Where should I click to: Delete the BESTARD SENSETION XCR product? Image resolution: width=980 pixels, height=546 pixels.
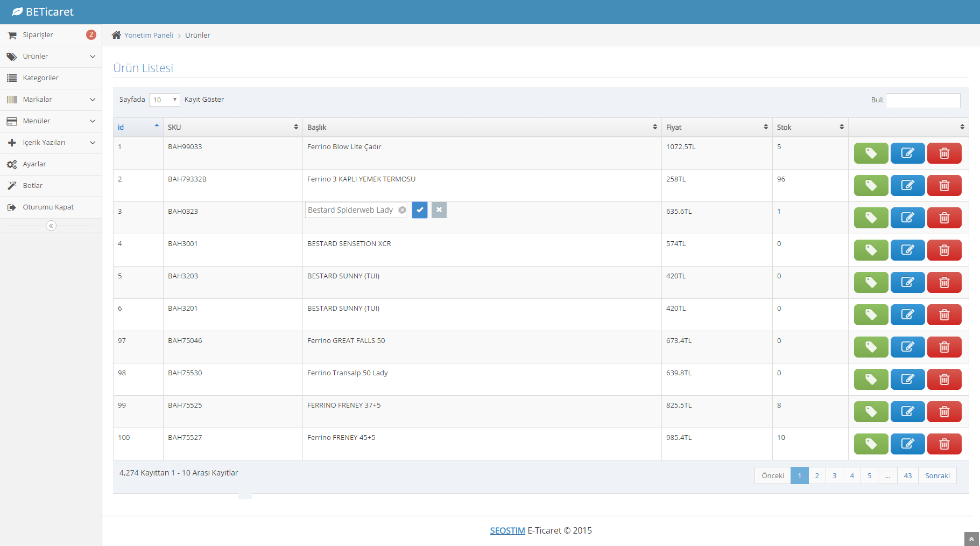tap(944, 250)
